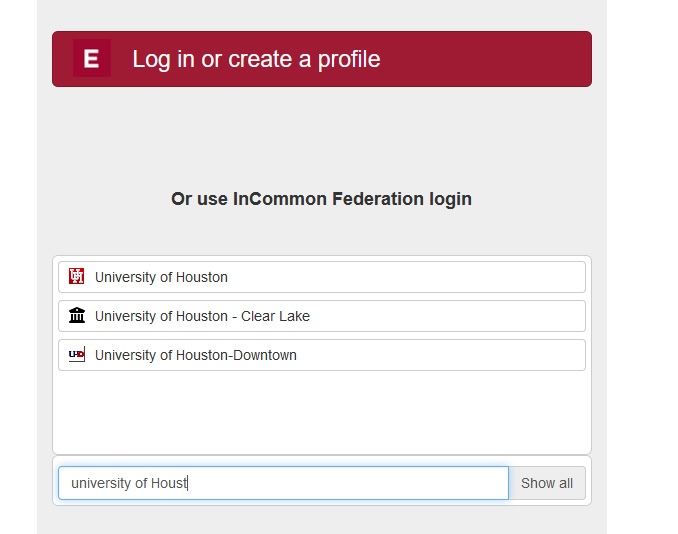Click the red login banner background
Screen dimensions: 678x534
click(480, 59)
